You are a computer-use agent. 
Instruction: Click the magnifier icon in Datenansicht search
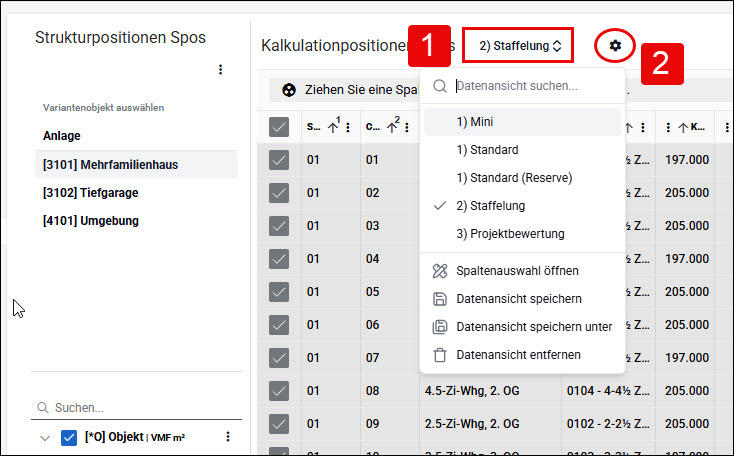440,86
